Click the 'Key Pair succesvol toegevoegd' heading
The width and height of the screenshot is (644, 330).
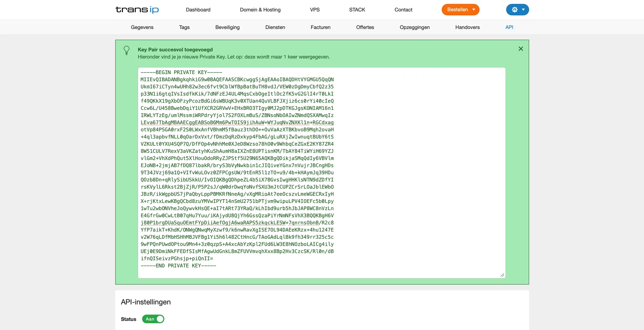pos(175,50)
